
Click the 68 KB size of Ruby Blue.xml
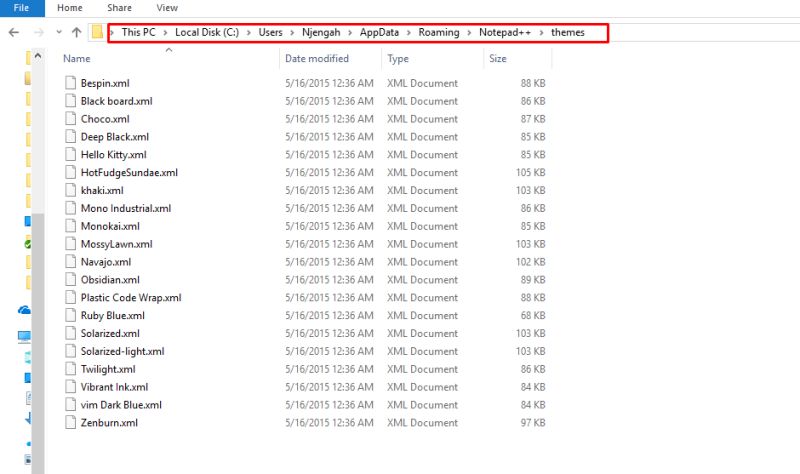pos(533,315)
